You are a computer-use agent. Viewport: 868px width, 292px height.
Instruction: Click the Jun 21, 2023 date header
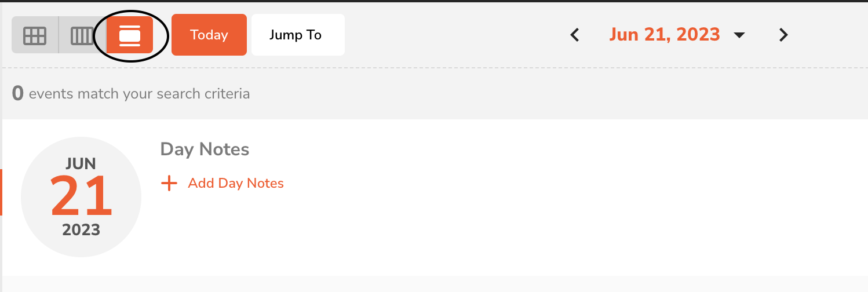[664, 35]
